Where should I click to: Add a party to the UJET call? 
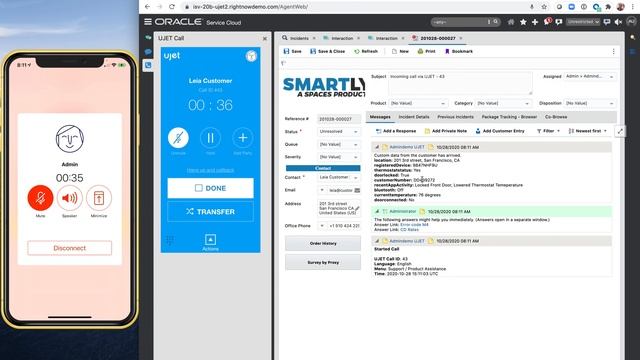point(242,138)
